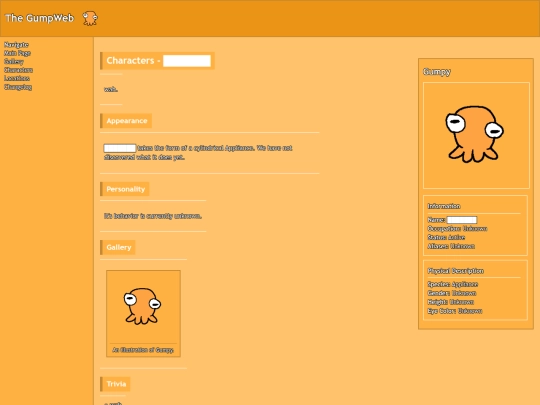Open the gallery thumbnail of Gumpy
The width and height of the screenshot is (540, 405).
coord(143,307)
